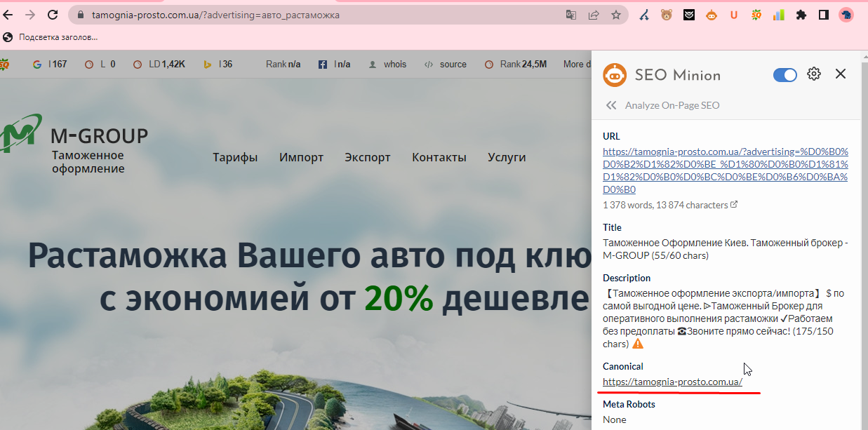This screenshot has width=868, height=430.
Task: Open the black owl extension icon
Action: point(689,15)
